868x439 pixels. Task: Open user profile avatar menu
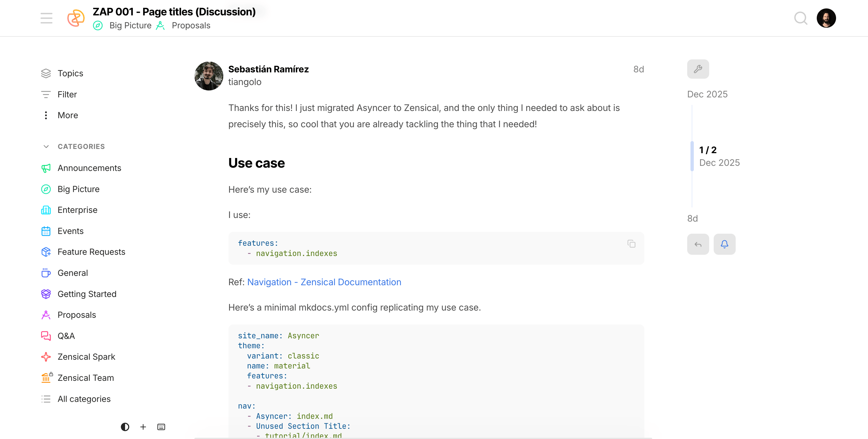[x=826, y=18]
